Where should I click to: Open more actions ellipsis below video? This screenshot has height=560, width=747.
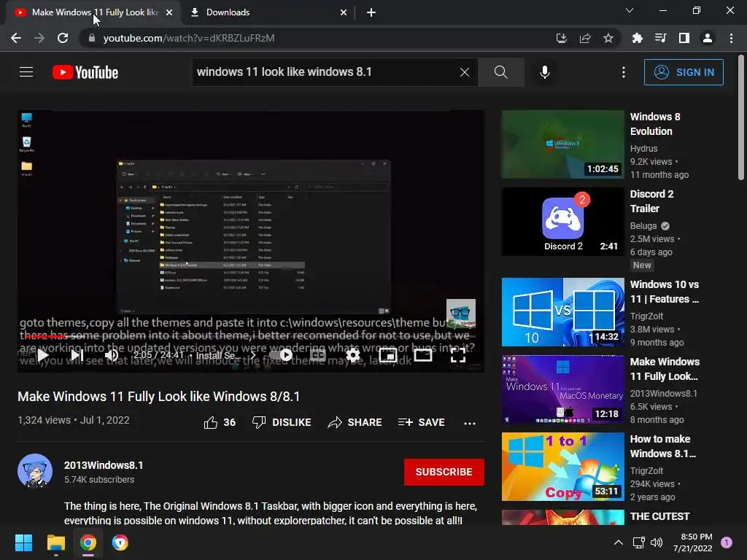470,423
